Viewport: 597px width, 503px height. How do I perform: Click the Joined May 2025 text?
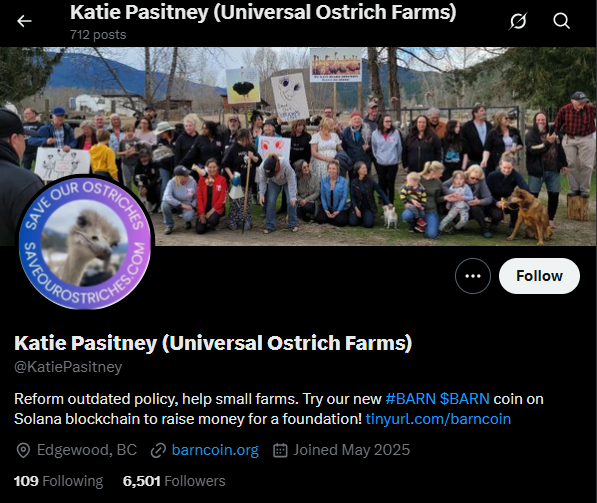click(x=351, y=450)
